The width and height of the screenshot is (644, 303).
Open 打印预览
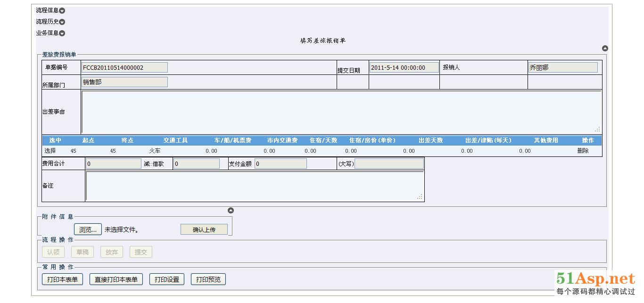coord(208,279)
